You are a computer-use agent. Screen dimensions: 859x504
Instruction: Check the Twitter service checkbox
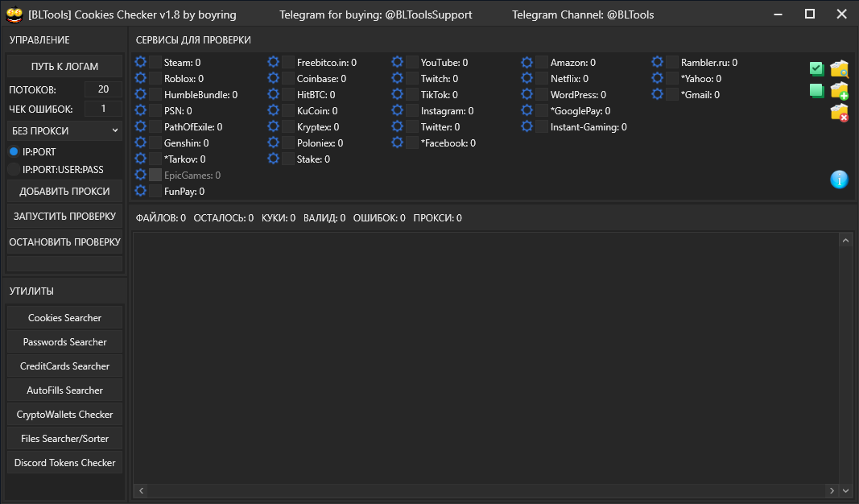coord(412,126)
